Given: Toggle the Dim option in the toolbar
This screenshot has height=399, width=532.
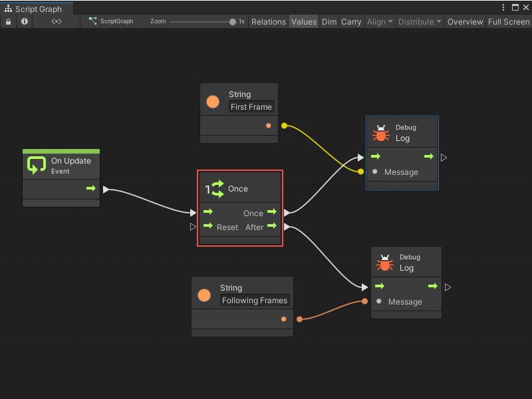Looking at the screenshot, I should [329, 21].
